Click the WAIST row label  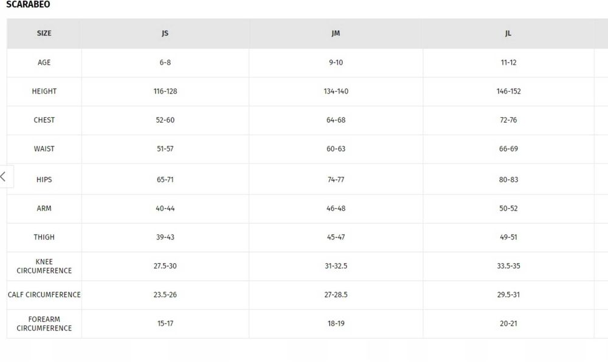click(x=44, y=149)
